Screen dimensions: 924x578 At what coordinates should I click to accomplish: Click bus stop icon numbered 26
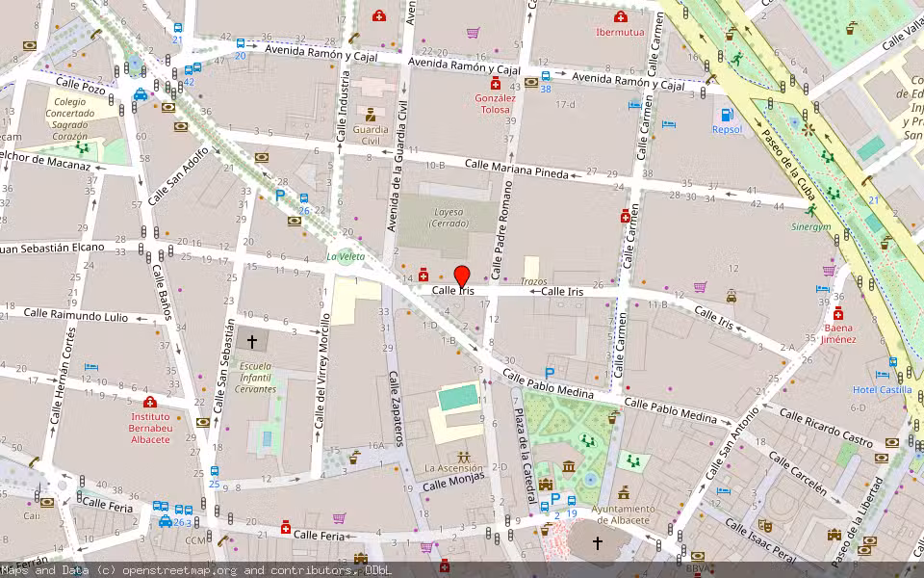pyautogui.click(x=303, y=198)
